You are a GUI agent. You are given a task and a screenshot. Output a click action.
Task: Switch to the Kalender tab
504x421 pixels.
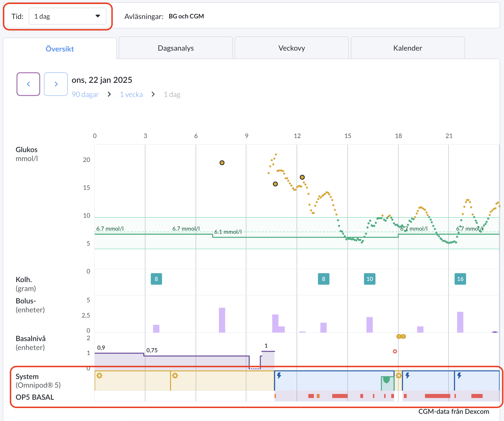pyautogui.click(x=408, y=48)
